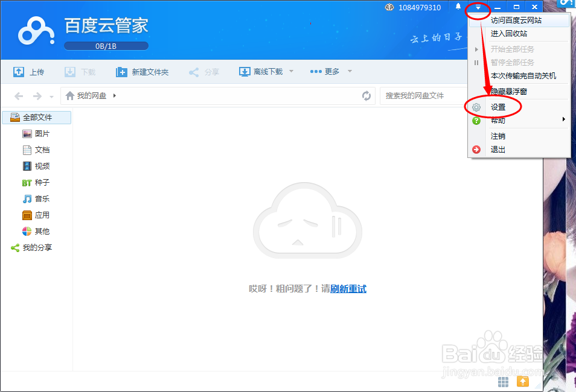Expand the 帮助 submenu arrow

(x=563, y=119)
